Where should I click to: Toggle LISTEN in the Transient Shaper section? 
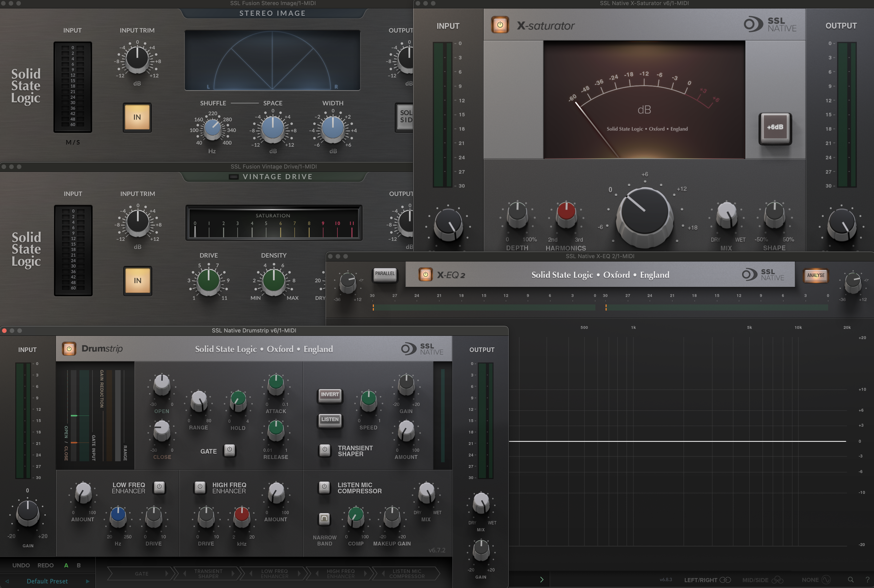[x=330, y=420]
